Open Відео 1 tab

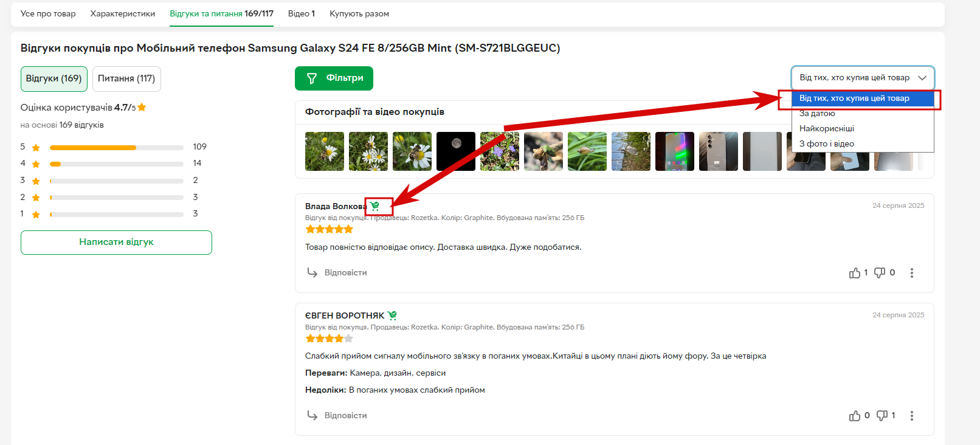point(302,13)
